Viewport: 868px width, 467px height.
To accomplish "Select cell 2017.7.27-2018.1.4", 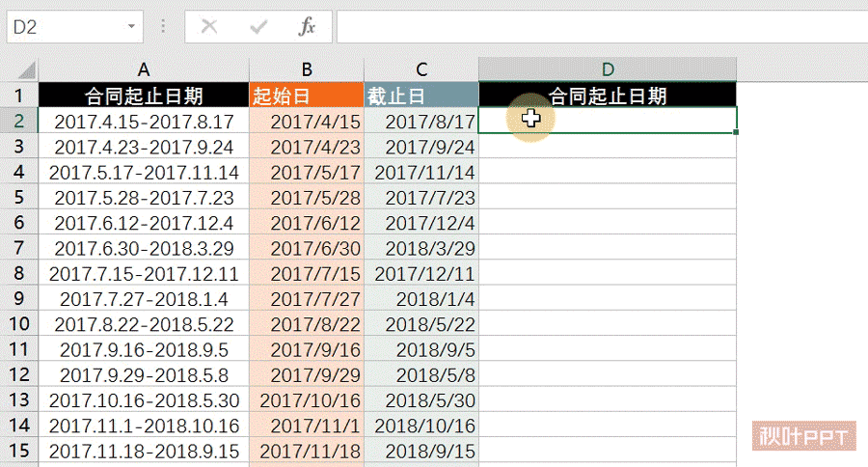I will (144, 298).
